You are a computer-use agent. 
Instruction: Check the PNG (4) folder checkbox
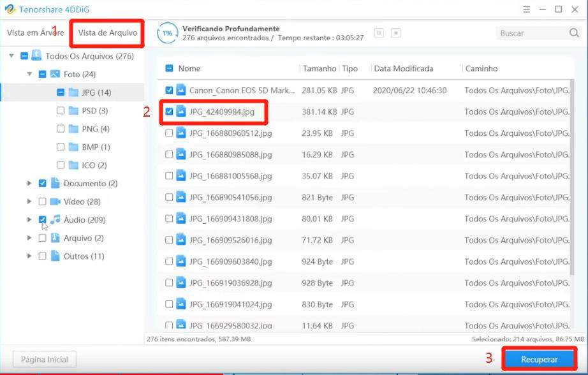61,129
